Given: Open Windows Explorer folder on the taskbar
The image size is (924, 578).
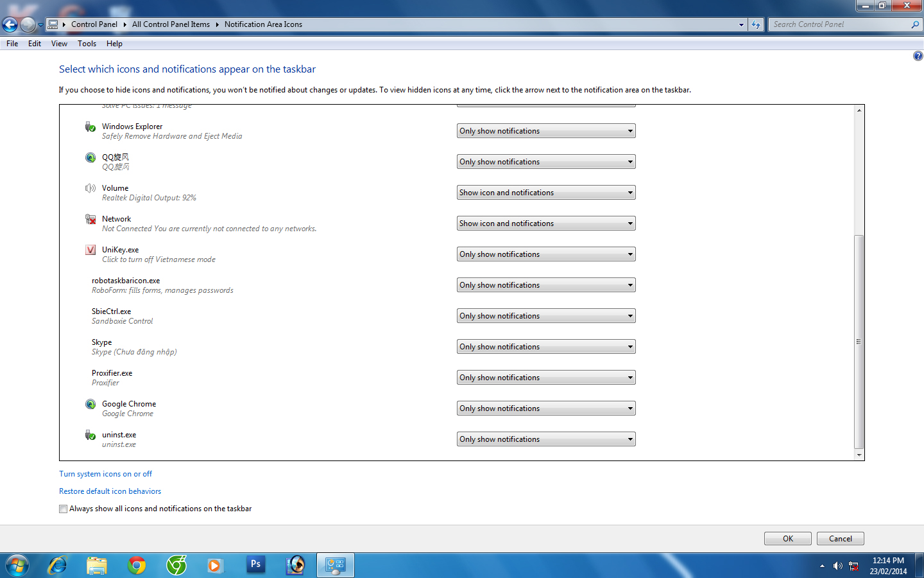Looking at the screenshot, I should point(97,565).
